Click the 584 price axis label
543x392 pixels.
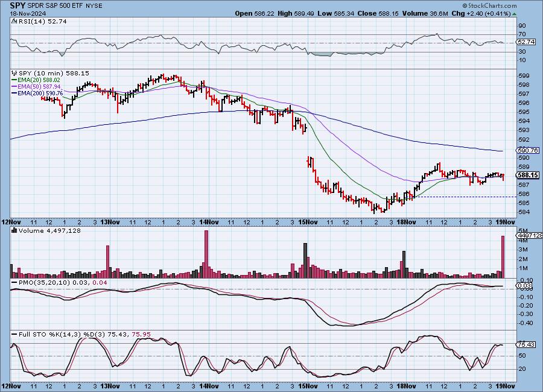coord(524,212)
